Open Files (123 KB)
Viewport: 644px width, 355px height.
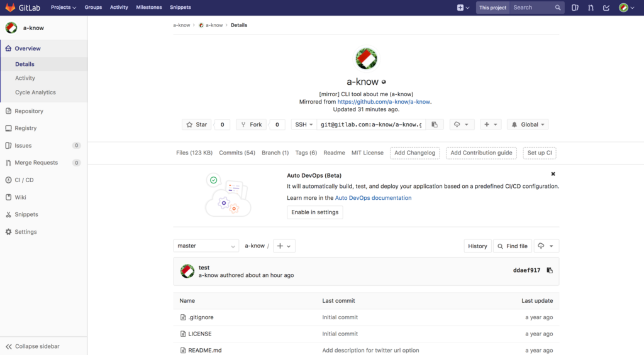(194, 153)
